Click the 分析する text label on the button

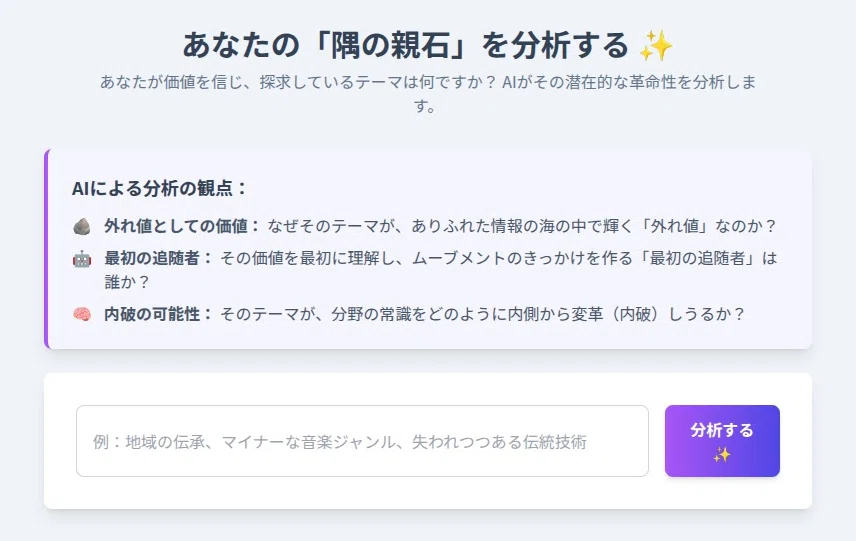point(722,430)
